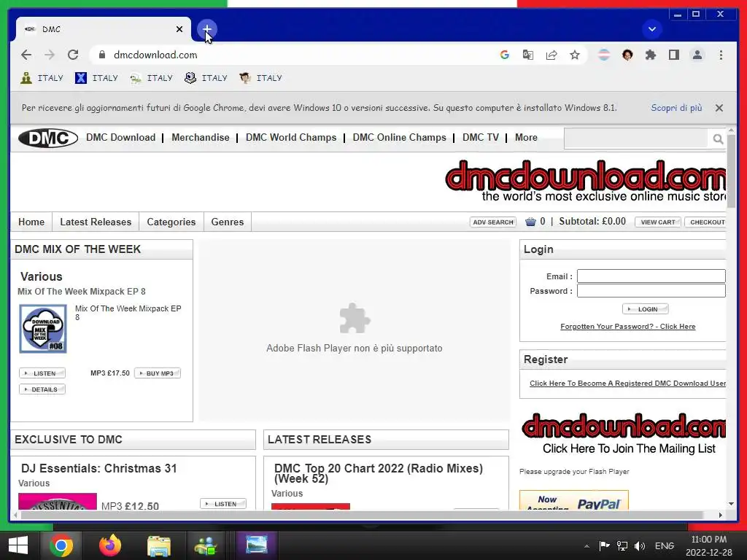The height and width of the screenshot is (560, 747).
Task: Click the volume speaker tray icon
Action: (x=639, y=545)
